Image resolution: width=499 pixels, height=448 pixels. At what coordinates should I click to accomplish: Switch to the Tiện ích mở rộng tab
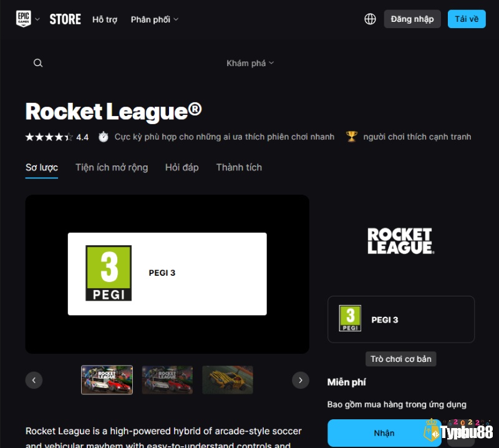112,167
